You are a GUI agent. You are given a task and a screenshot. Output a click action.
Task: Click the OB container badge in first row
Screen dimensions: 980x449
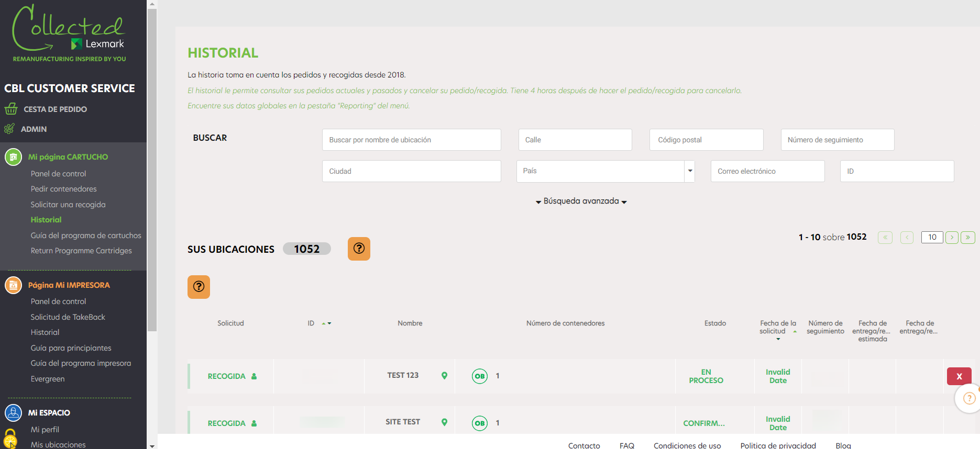pyautogui.click(x=479, y=376)
